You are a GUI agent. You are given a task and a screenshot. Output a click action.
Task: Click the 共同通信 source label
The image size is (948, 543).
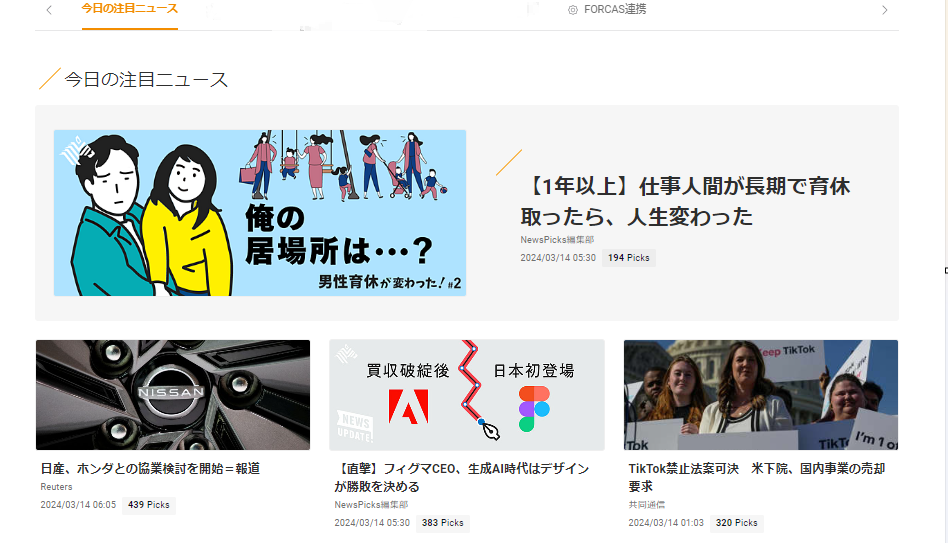coord(646,505)
